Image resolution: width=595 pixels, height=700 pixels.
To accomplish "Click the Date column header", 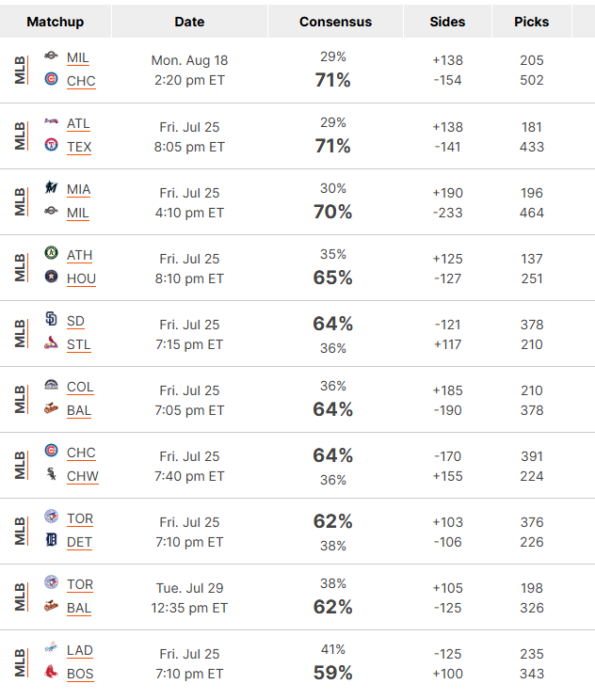I will 189,22.
